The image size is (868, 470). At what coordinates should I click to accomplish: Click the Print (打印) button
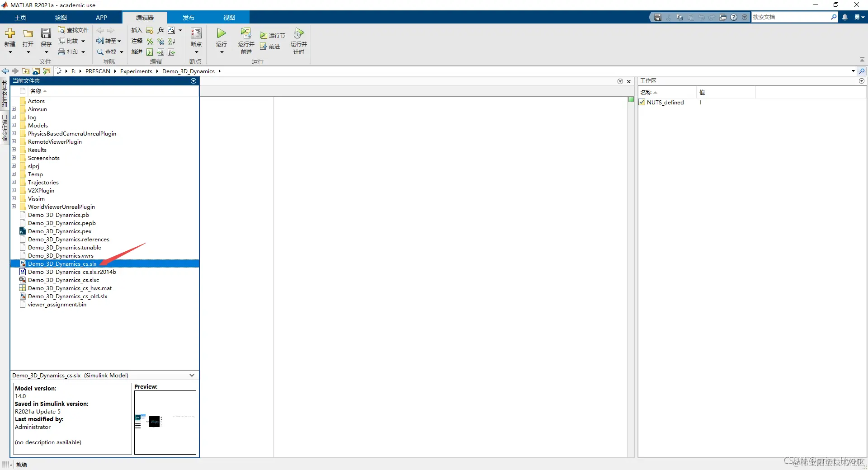(71, 52)
